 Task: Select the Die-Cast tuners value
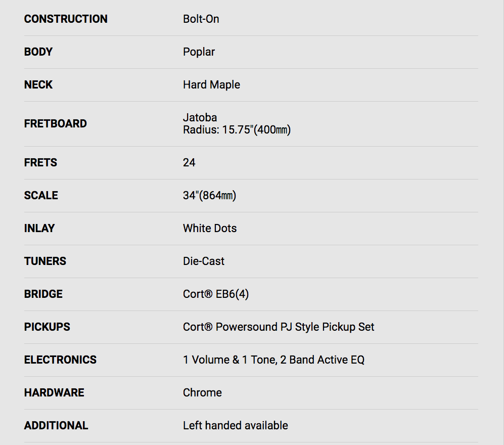203,261
